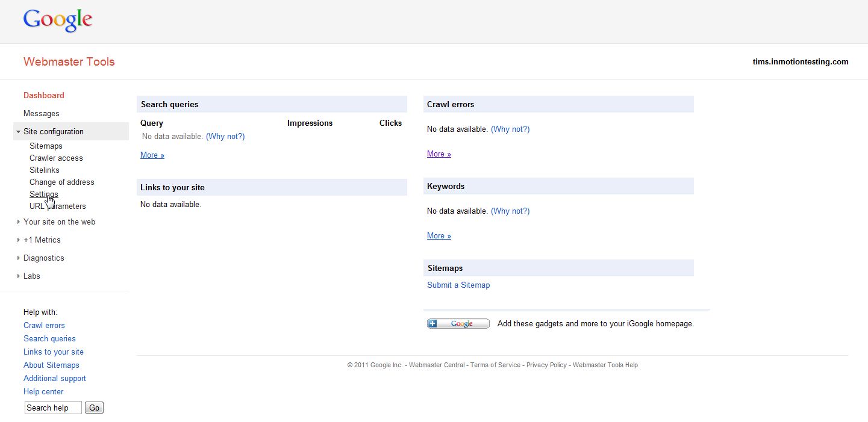Open Help center link
Image resolution: width=868 pixels, height=422 pixels.
[43, 391]
